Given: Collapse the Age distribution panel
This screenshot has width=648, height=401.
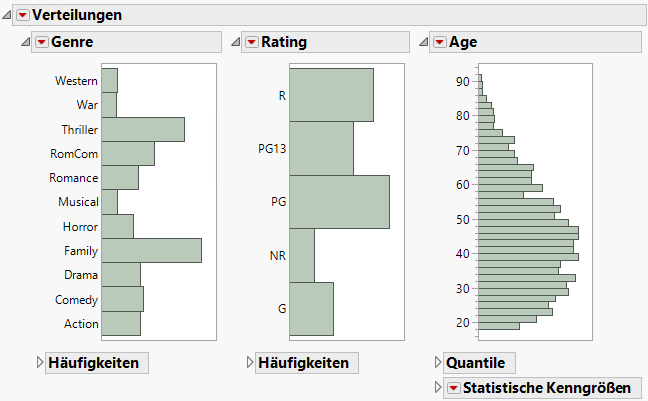Looking at the screenshot, I should [424, 42].
